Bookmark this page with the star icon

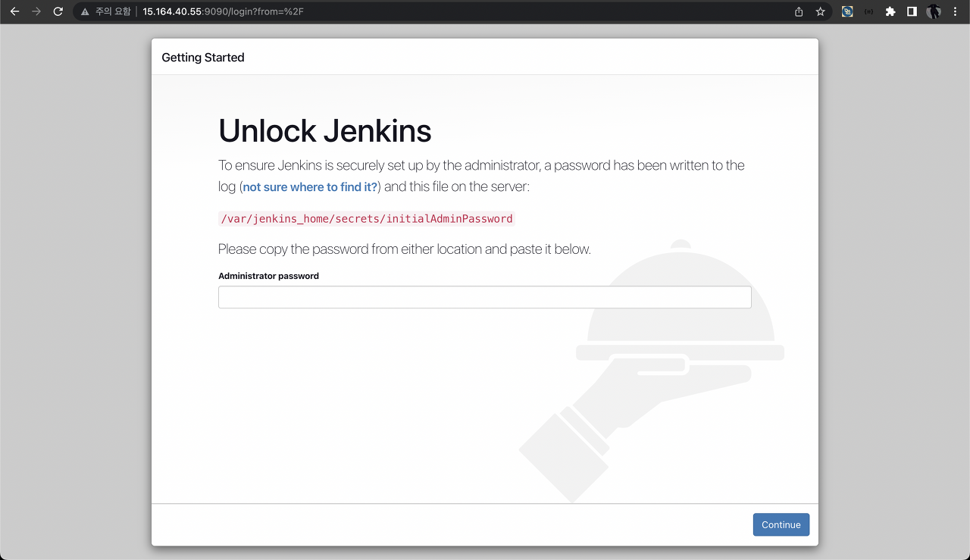[820, 12]
